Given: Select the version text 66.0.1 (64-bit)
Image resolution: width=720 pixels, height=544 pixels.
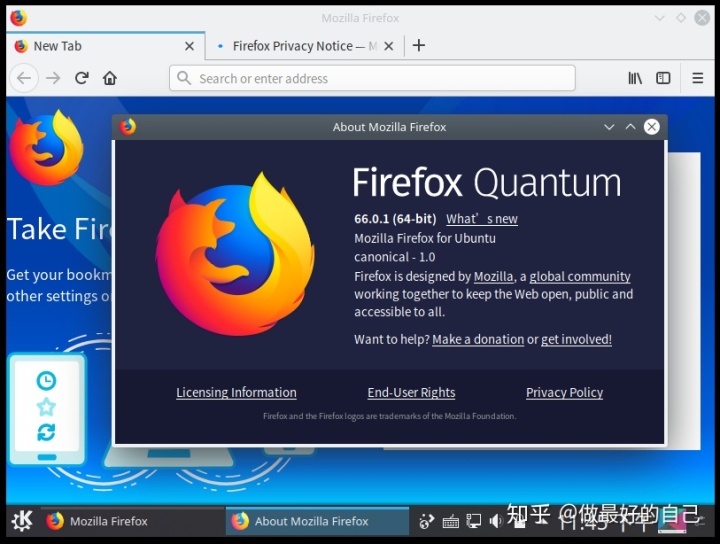Looking at the screenshot, I should pyautogui.click(x=395, y=219).
